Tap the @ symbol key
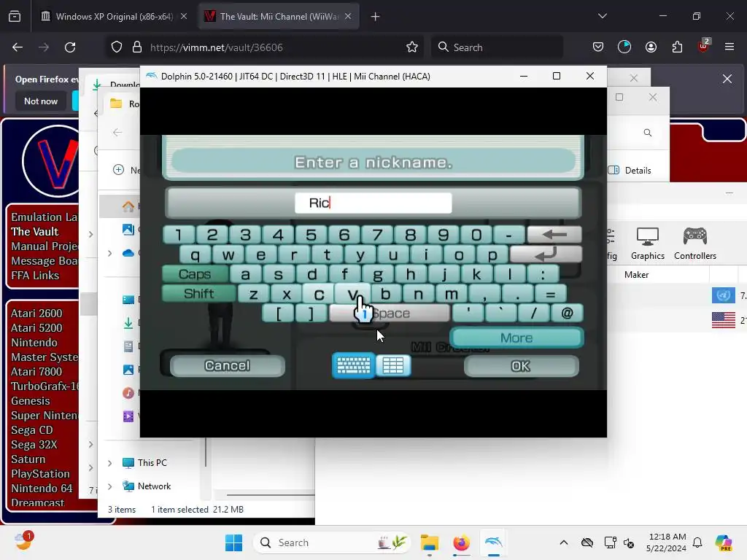 (567, 314)
